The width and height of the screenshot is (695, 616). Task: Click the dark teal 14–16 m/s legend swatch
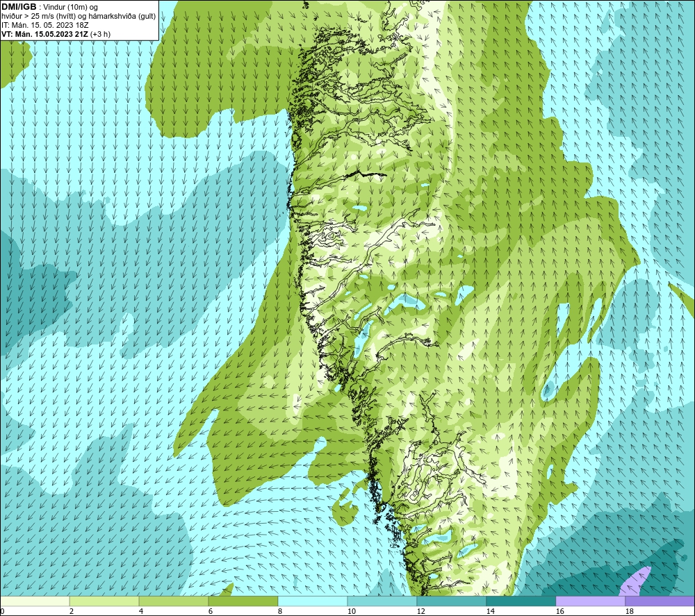point(521,601)
